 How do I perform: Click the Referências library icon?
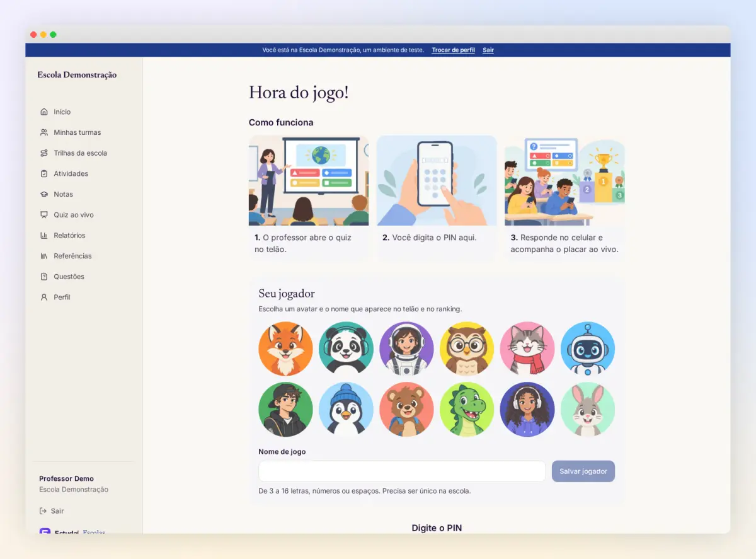tap(44, 256)
